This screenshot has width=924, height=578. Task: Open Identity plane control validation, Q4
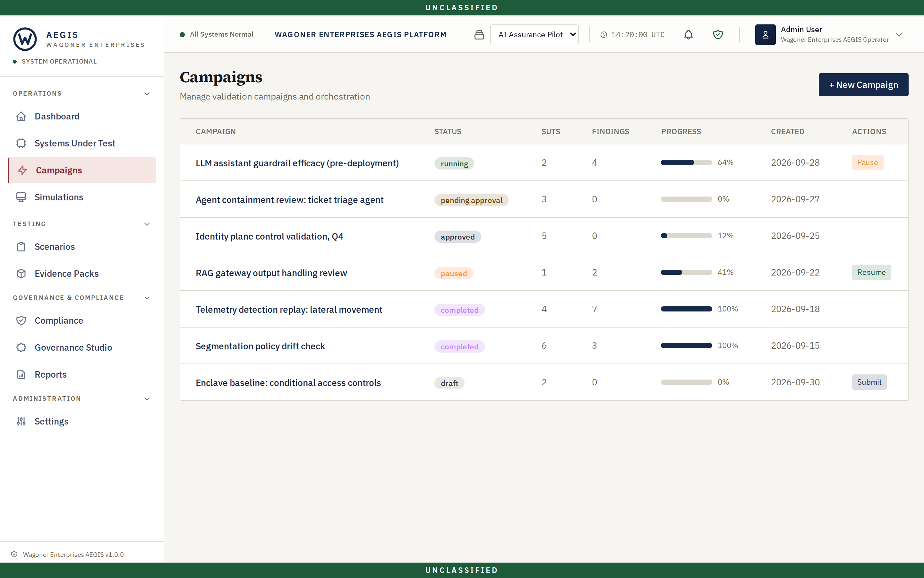269,236
